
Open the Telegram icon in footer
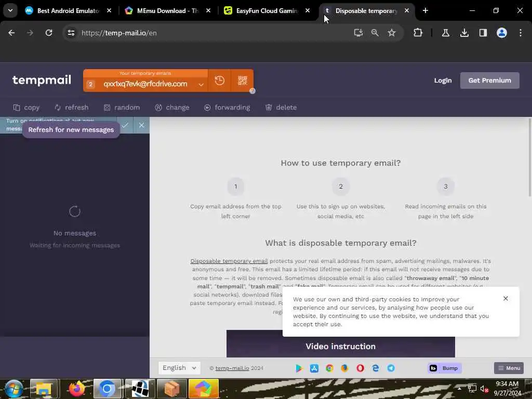[391, 368]
